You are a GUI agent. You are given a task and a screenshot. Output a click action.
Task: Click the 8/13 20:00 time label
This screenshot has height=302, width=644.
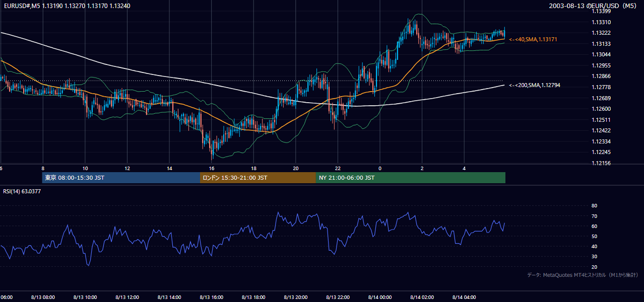pos(296,297)
